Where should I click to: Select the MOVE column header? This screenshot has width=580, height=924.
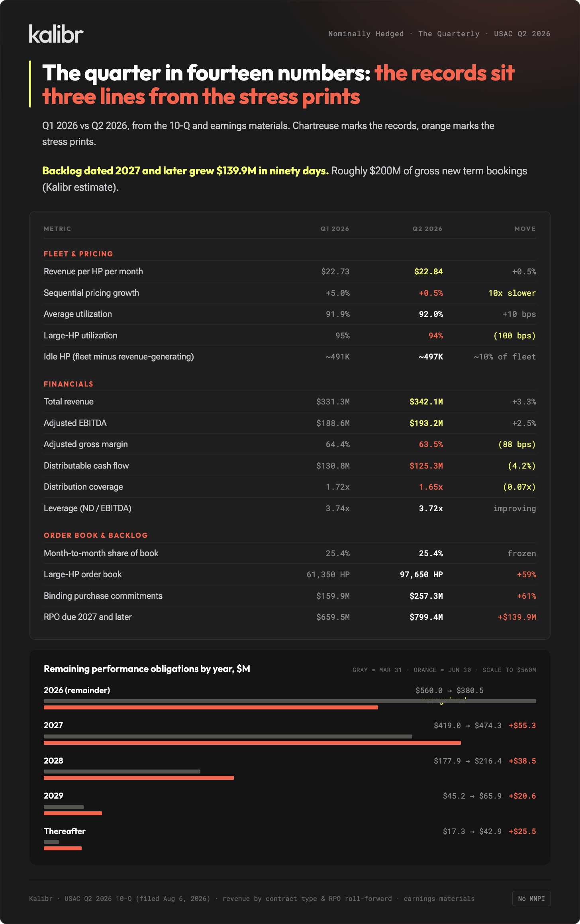click(525, 229)
